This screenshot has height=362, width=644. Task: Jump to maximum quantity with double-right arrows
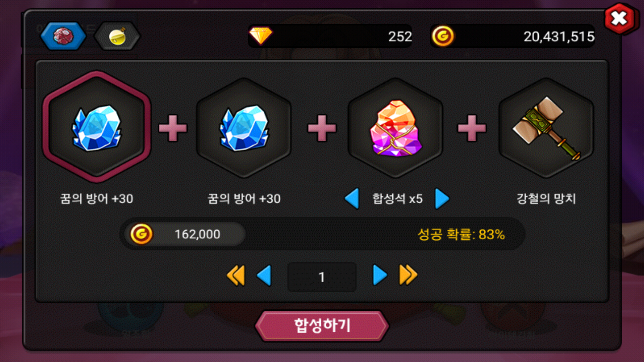pyautogui.click(x=408, y=276)
